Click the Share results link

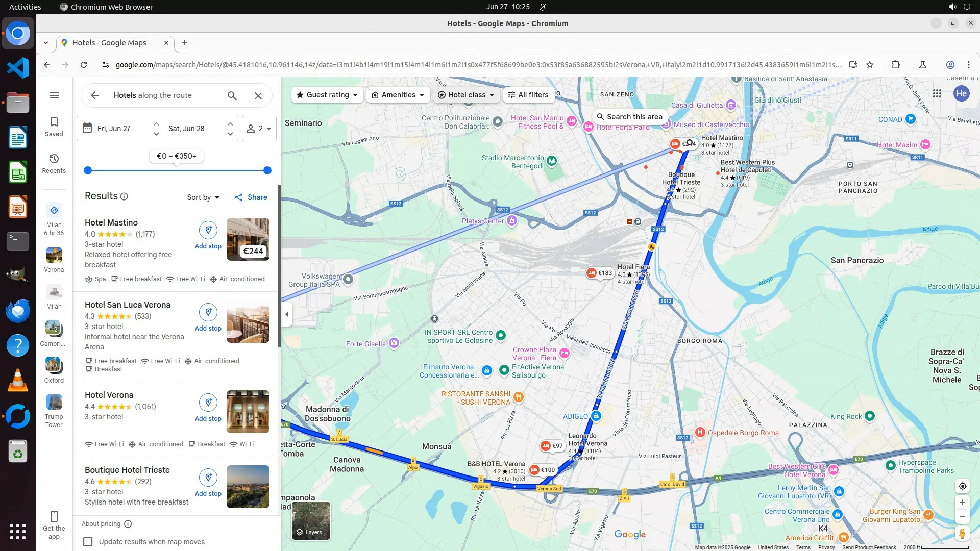tap(251, 197)
